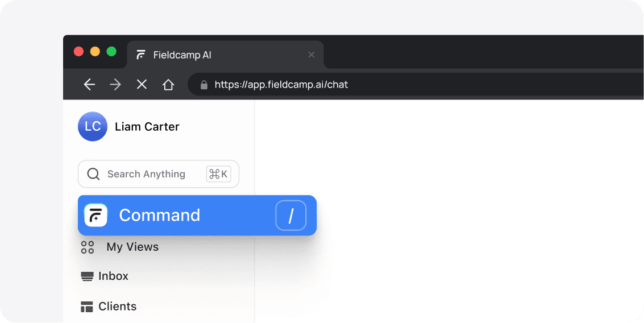
Task: Click the LC profile avatar
Action: [93, 127]
